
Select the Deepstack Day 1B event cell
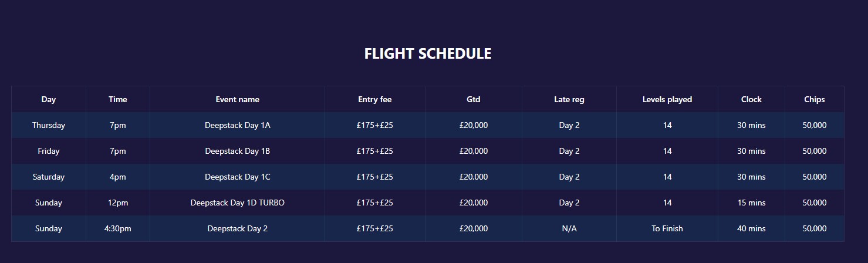238,151
